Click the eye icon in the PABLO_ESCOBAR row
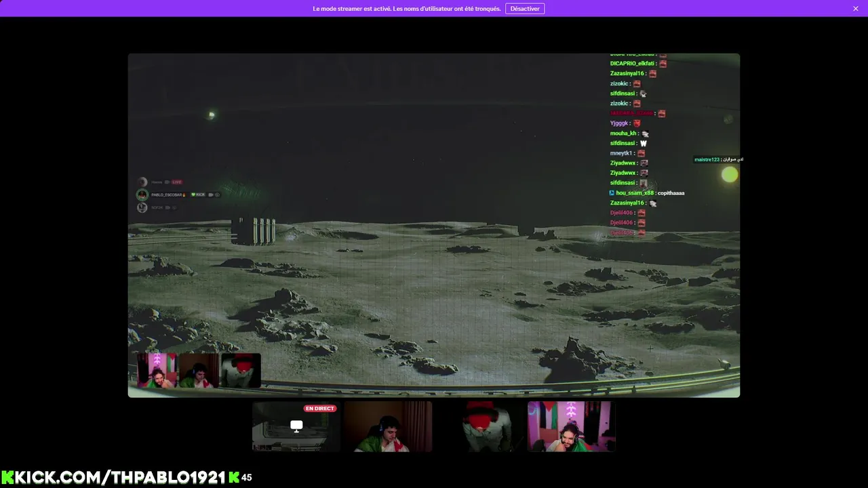The width and height of the screenshot is (868, 488). [217, 195]
